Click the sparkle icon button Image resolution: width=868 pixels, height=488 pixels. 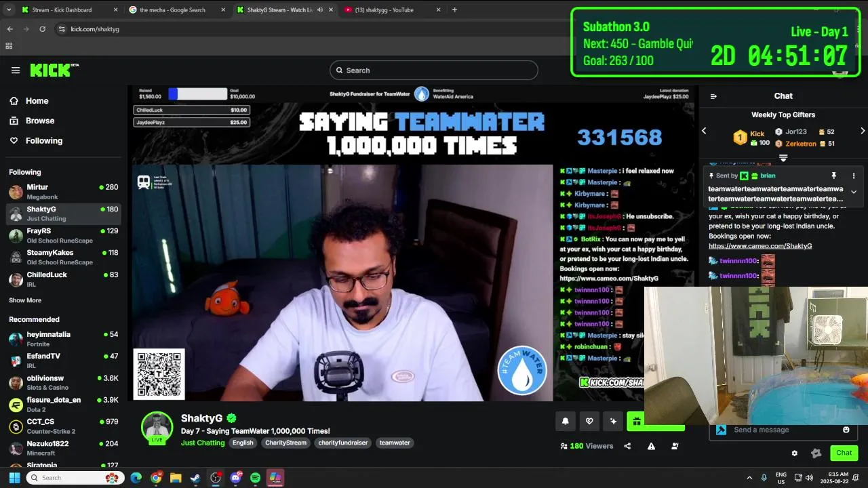coord(613,422)
